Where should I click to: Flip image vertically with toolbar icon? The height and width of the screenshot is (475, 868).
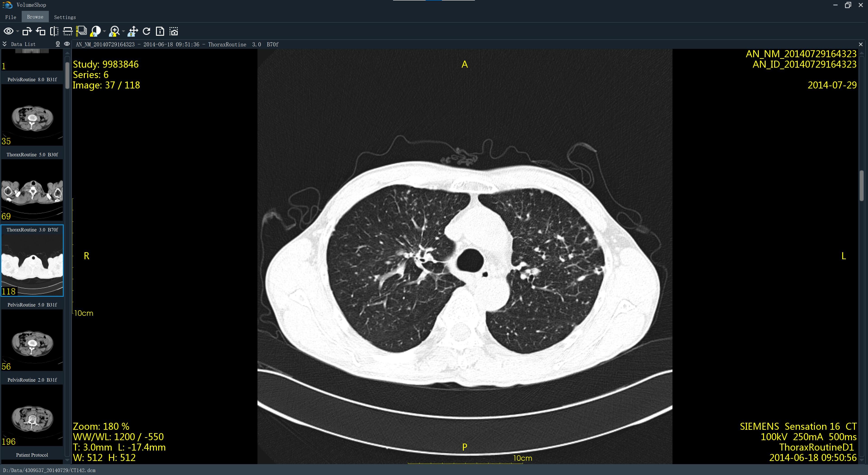click(x=68, y=31)
